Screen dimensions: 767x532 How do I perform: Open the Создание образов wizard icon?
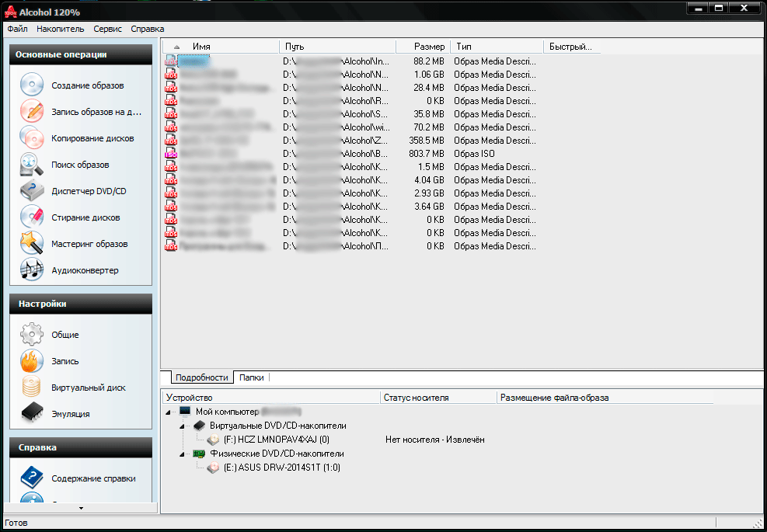[32, 85]
